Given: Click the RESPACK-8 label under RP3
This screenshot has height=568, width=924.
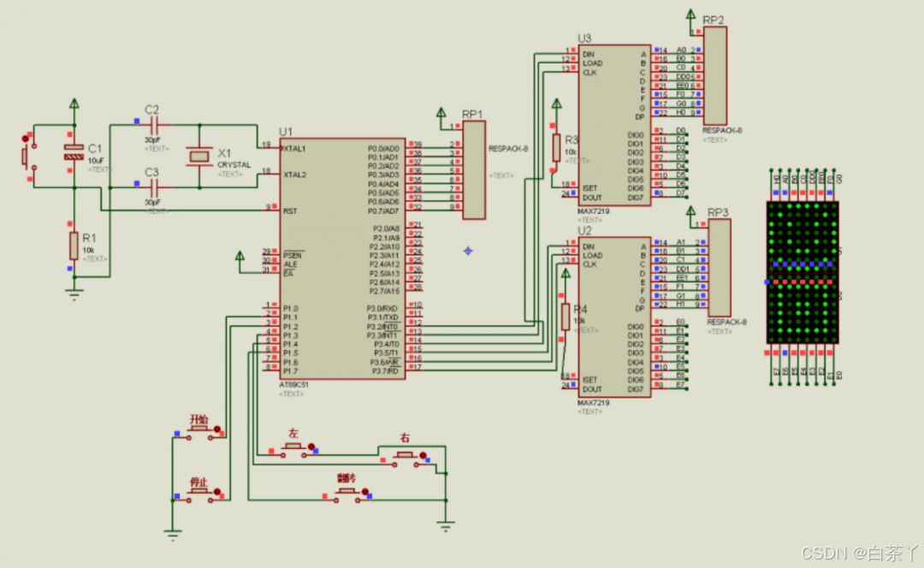Looking at the screenshot, I should coord(726,322).
